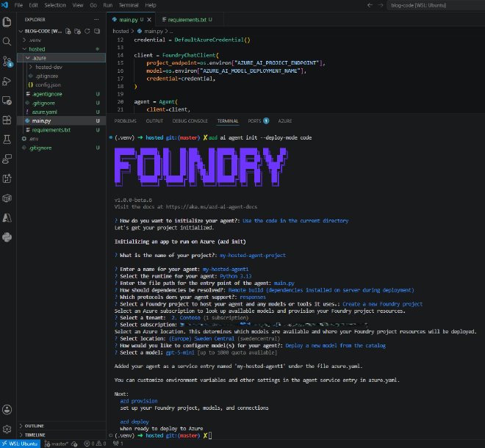Open azure.yaml file in Explorer
This screenshot has height=448, width=485.
[x=61, y=112]
